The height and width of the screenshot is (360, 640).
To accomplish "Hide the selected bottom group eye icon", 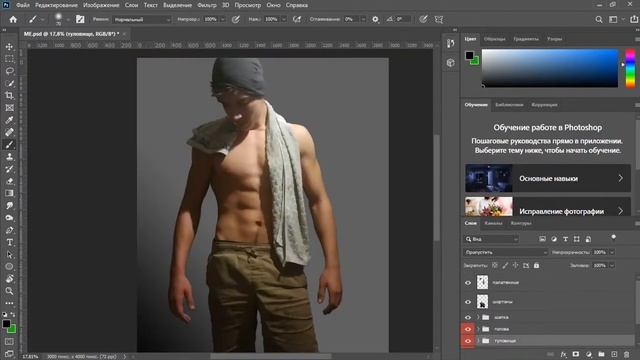I will (x=468, y=341).
